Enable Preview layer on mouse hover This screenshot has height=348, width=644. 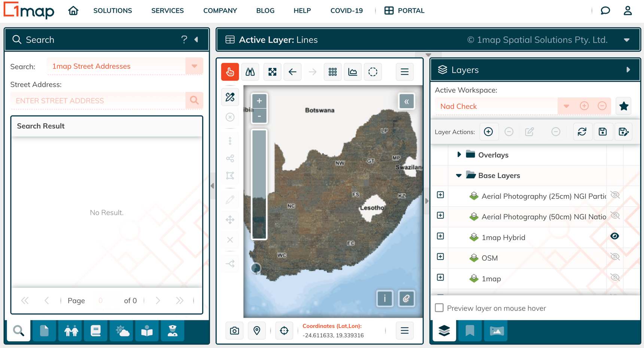(x=440, y=308)
